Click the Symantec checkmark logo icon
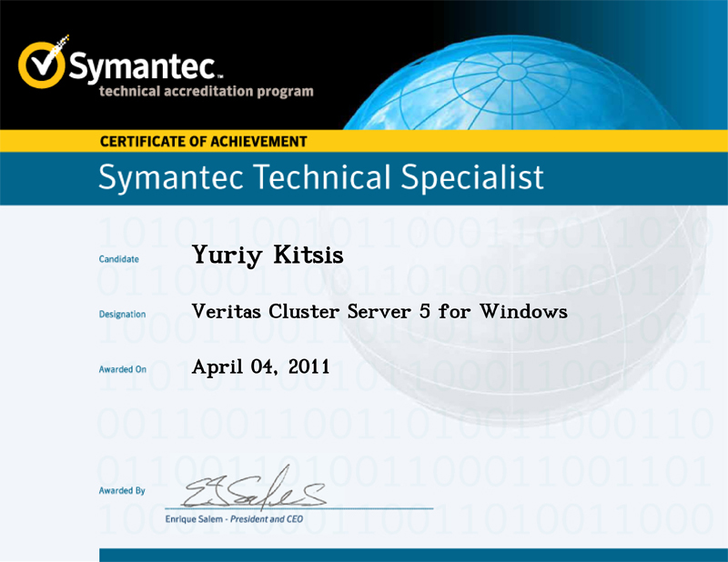Image resolution: width=728 pixels, height=562 pixels. click(43, 62)
